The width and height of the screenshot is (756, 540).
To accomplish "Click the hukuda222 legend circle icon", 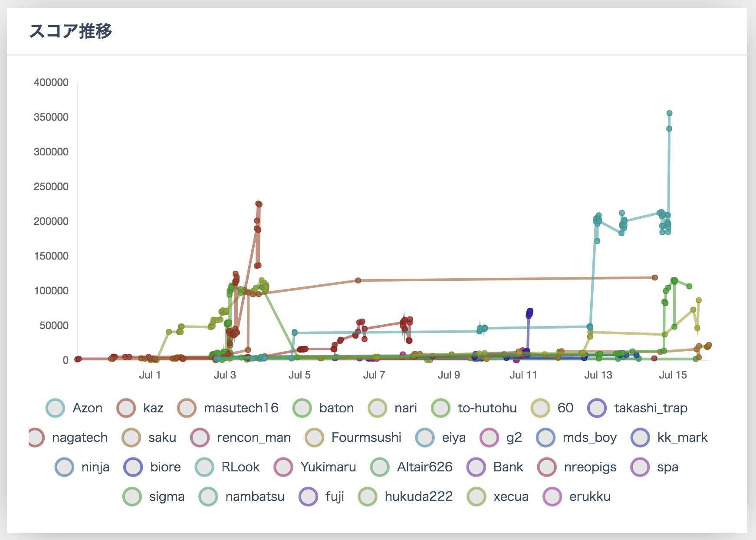I will coord(368,497).
